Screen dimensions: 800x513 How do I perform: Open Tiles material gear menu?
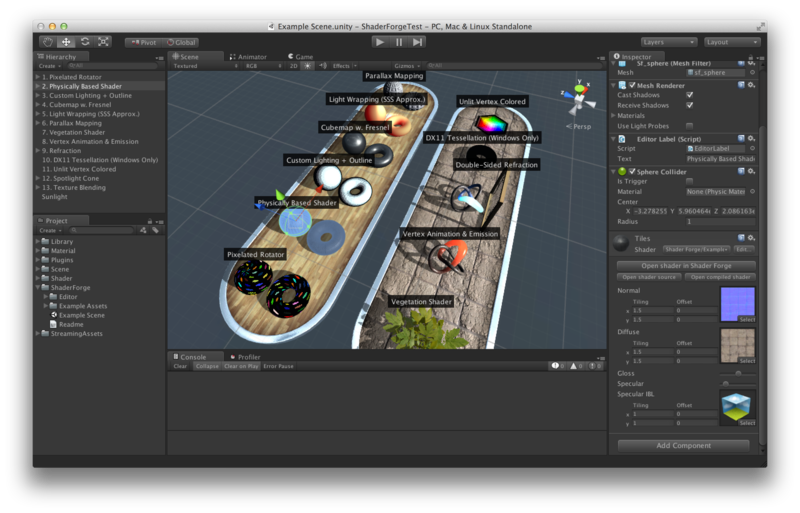click(x=752, y=238)
